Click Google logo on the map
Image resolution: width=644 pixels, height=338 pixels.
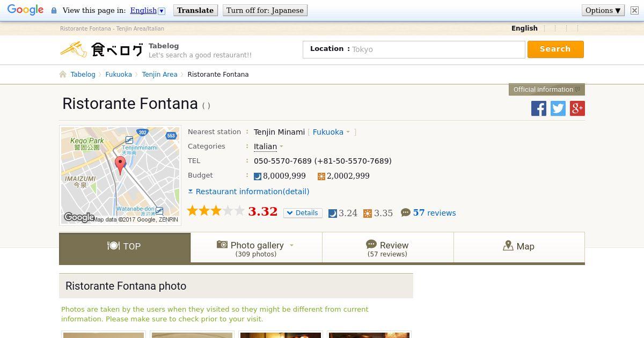[79, 217]
